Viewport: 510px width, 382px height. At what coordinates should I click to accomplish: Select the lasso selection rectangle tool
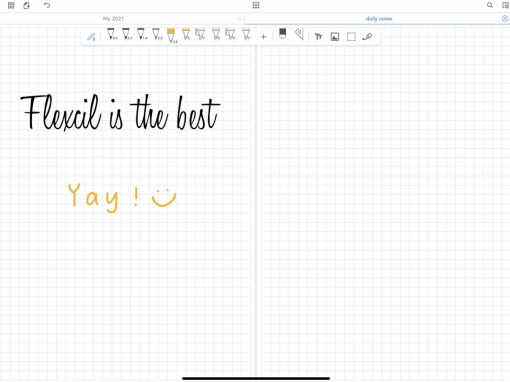click(x=351, y=37)
